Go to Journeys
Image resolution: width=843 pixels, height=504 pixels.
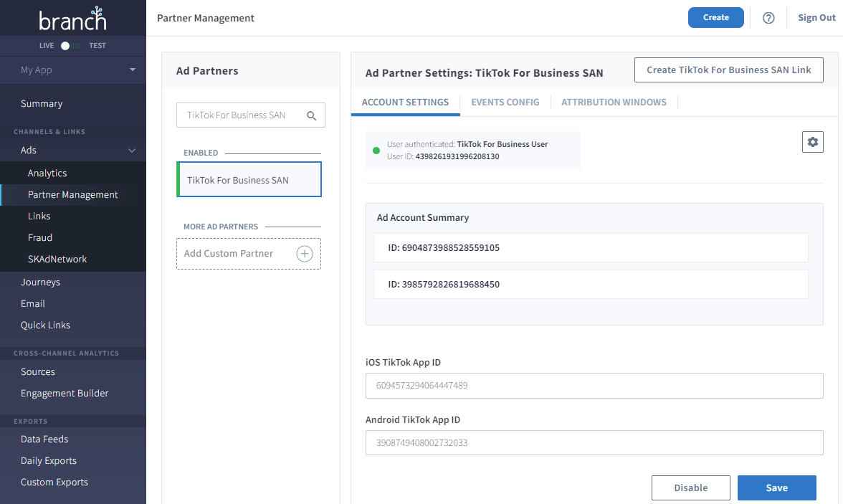coord(40,282)
